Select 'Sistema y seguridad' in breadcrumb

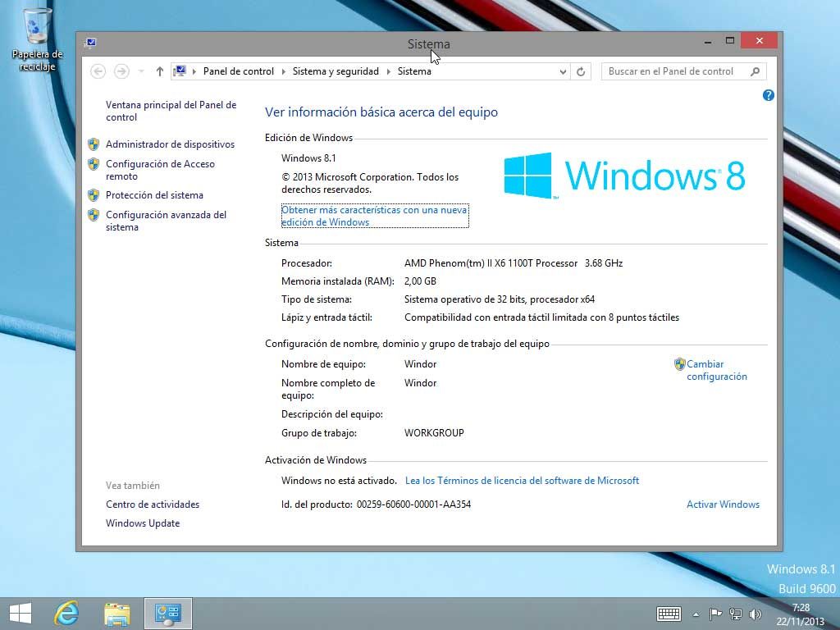coord(336,71)
